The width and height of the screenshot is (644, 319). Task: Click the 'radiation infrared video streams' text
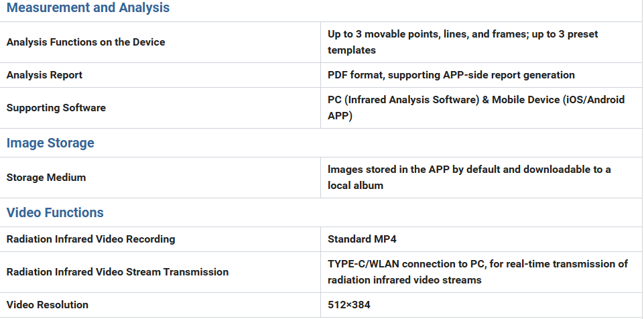[x=404, y=280]
